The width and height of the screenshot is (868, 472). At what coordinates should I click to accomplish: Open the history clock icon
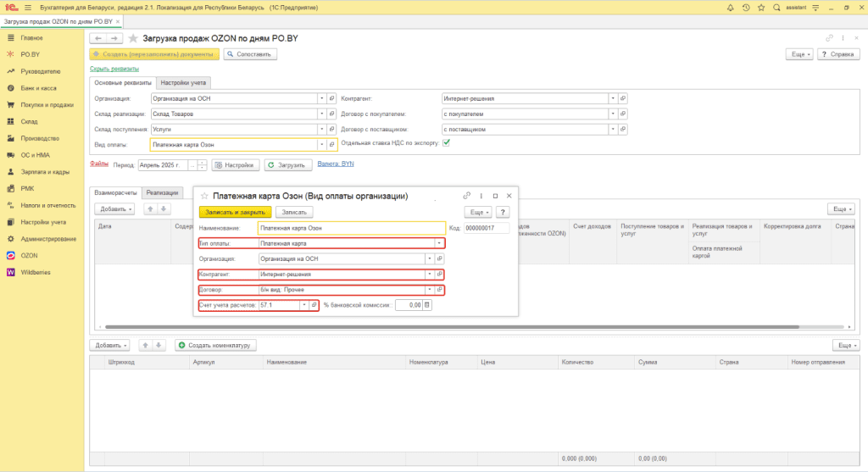pos(746,8)
